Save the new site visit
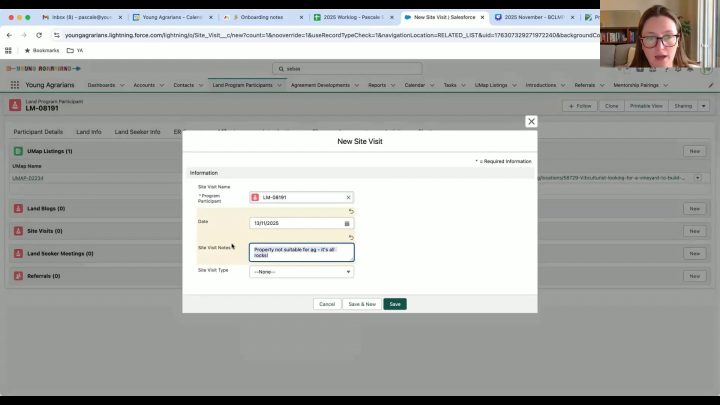This screenshot has height=405, width=720. point(395,304)
